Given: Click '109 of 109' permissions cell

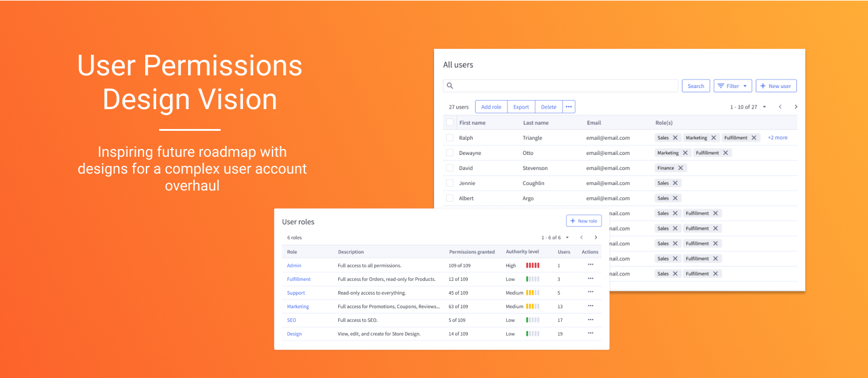Looking at the screenshot, I should [x=459, y=265].
